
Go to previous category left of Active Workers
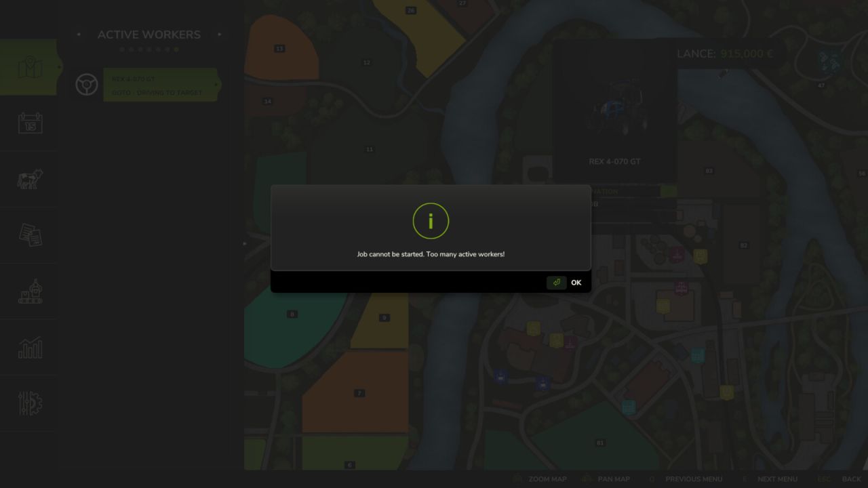(x=79, y=35)
